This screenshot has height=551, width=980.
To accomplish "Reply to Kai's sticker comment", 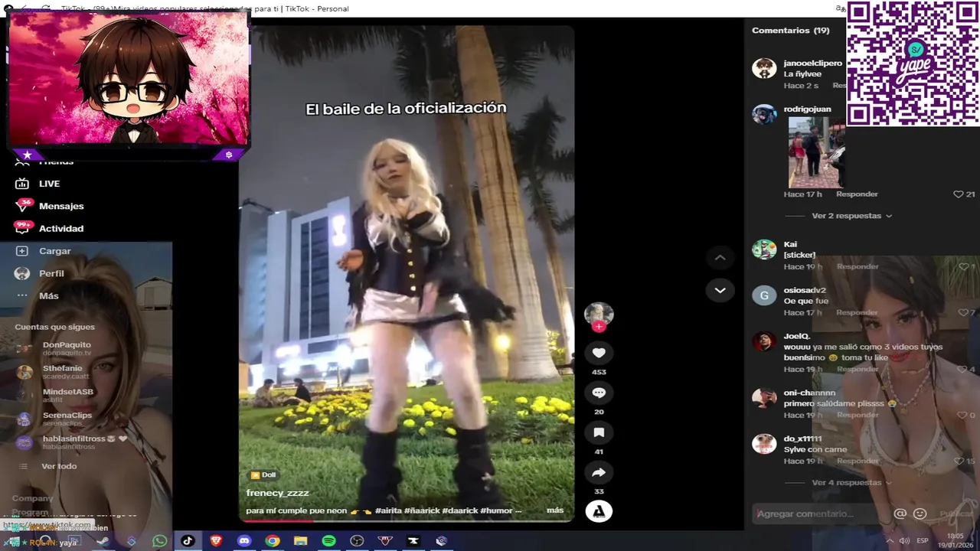I will (857, 266).
